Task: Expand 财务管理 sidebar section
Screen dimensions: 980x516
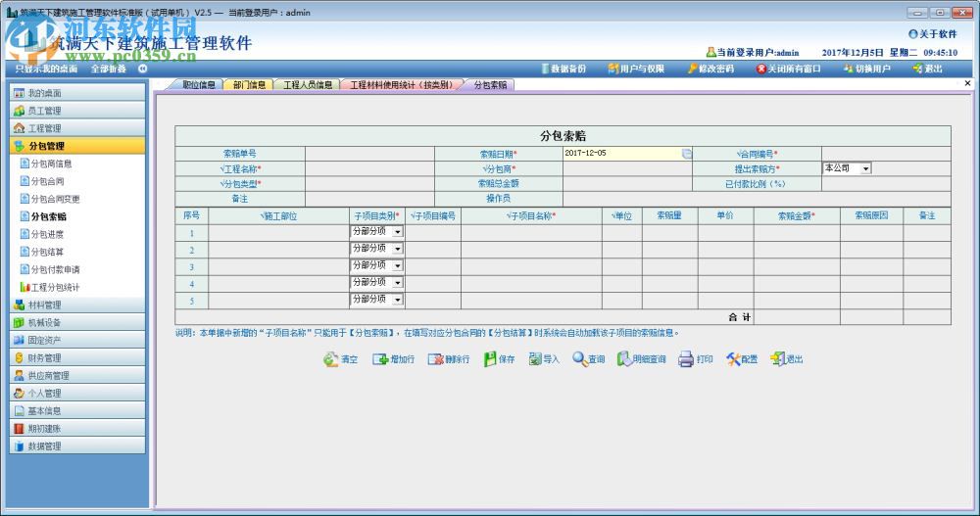Action: [x=77, y=358]
